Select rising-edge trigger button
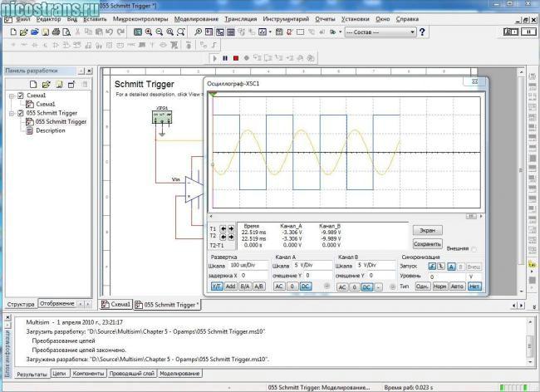 (x=432, y=267)
